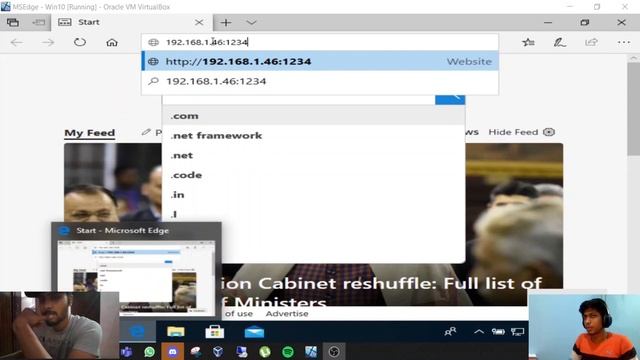Refresh the page with the reload icon
Screen dimensions: 640x360
pos(80,42)
